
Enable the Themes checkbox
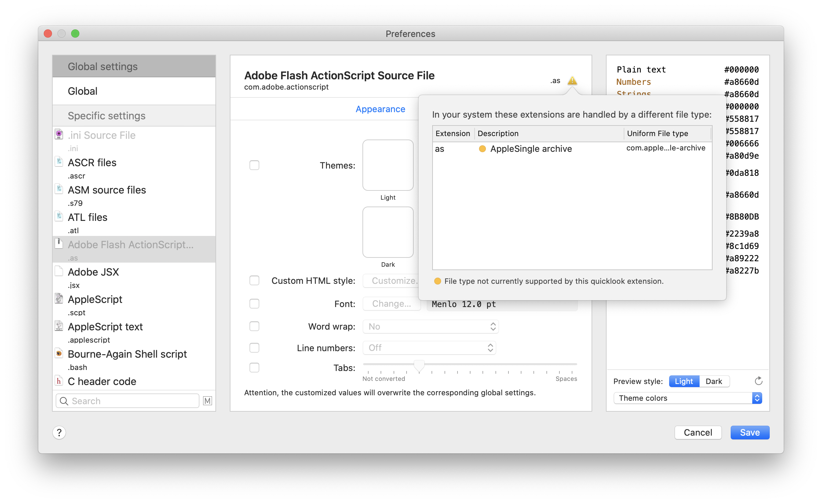coord(254,165)
